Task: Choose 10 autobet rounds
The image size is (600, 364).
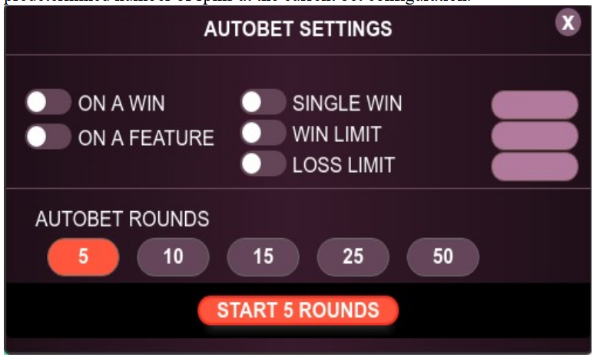Action: [173, 256]
